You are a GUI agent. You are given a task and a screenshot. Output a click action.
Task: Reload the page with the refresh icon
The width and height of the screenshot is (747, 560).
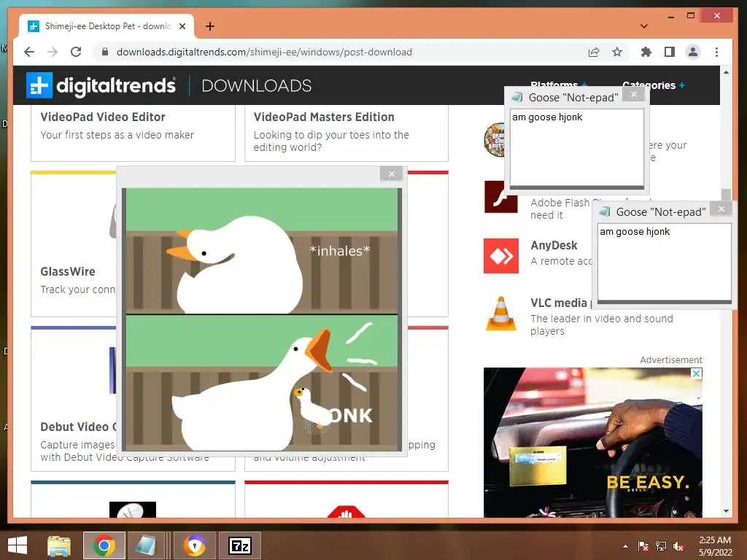(76, 52)
